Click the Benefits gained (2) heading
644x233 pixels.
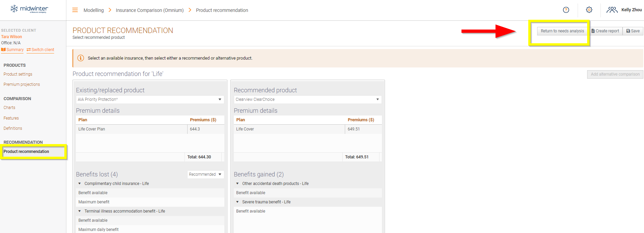tap(259, 174)
